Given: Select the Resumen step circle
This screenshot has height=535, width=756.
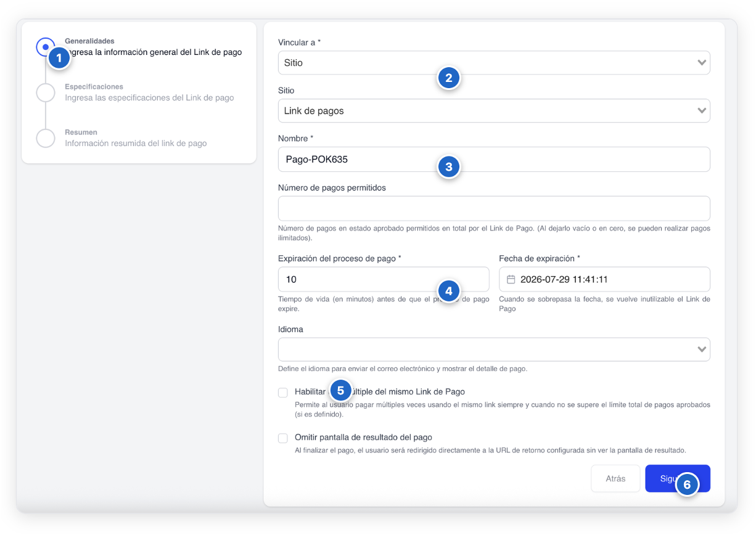Looking at the screenshot, I should 46,138.
